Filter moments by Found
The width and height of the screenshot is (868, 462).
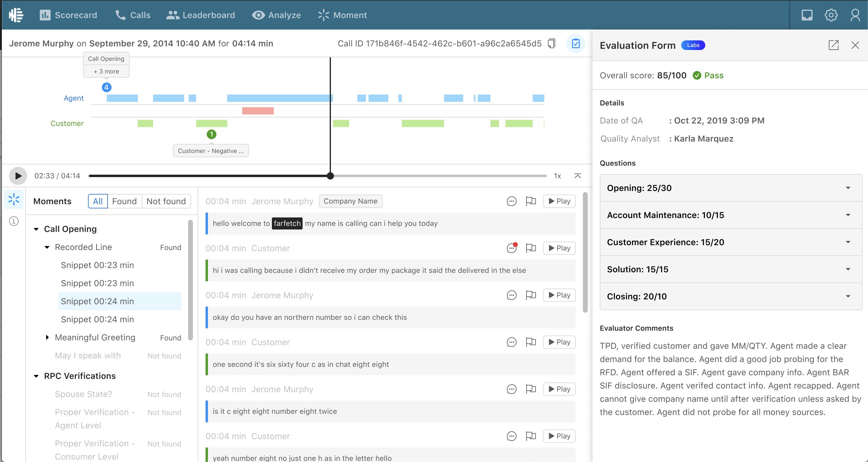point(124,201)
